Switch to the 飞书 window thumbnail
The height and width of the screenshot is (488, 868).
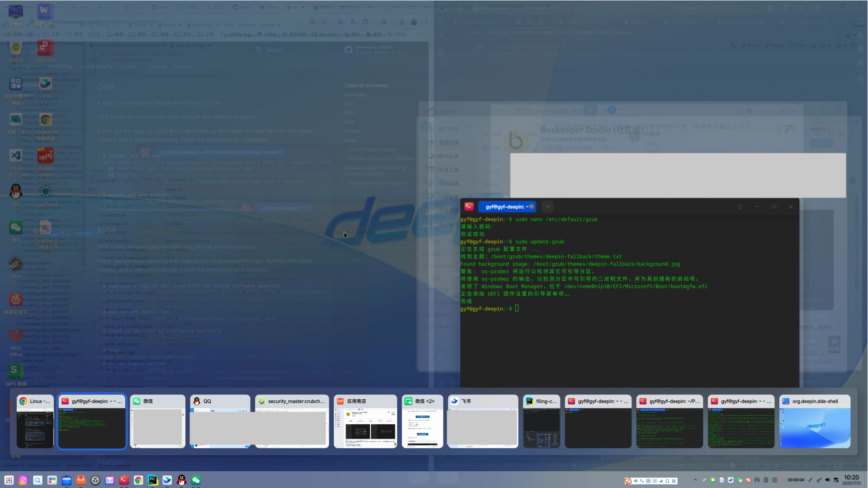pos(483,421)
